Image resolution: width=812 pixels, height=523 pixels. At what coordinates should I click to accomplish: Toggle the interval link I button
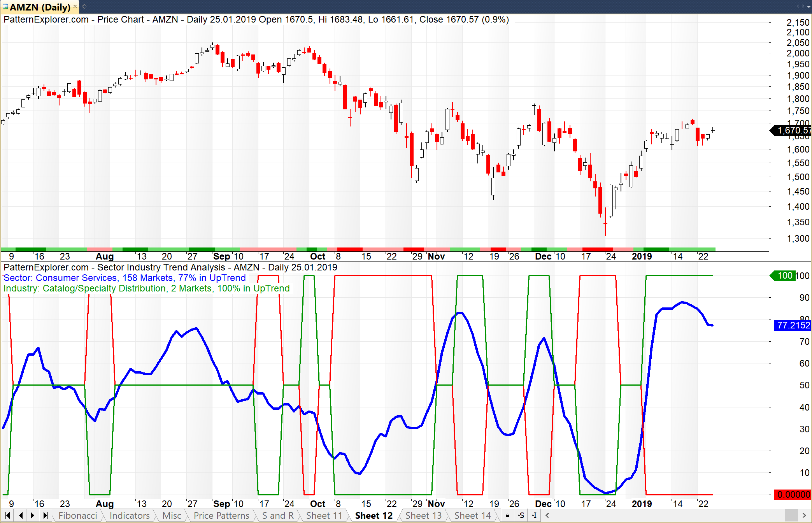[534, 516]
